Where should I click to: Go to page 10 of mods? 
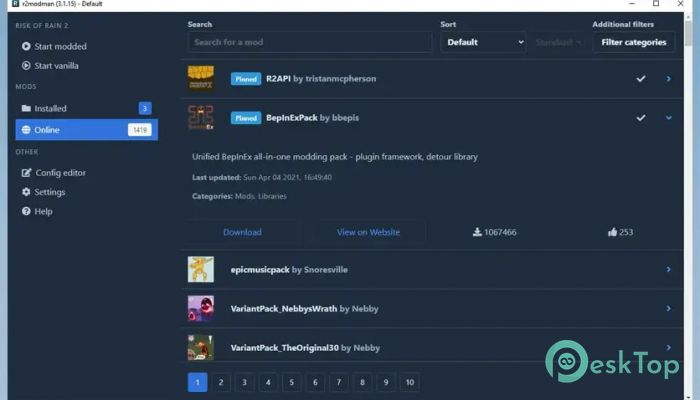click(410, 382)
